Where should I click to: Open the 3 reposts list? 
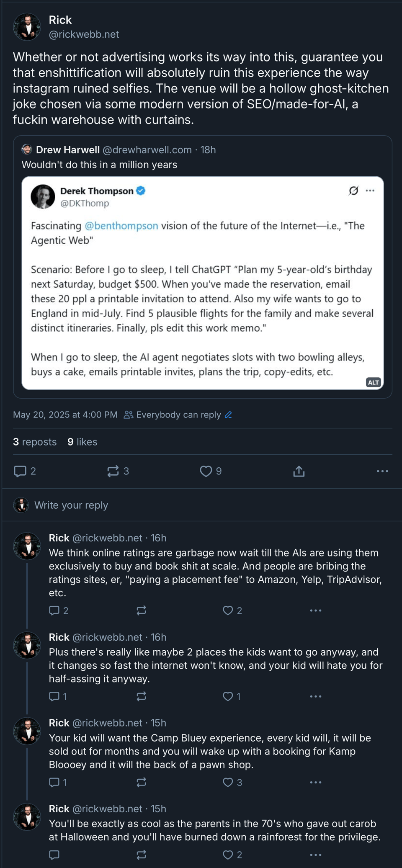pyautogui.click(x=35, y=442)
